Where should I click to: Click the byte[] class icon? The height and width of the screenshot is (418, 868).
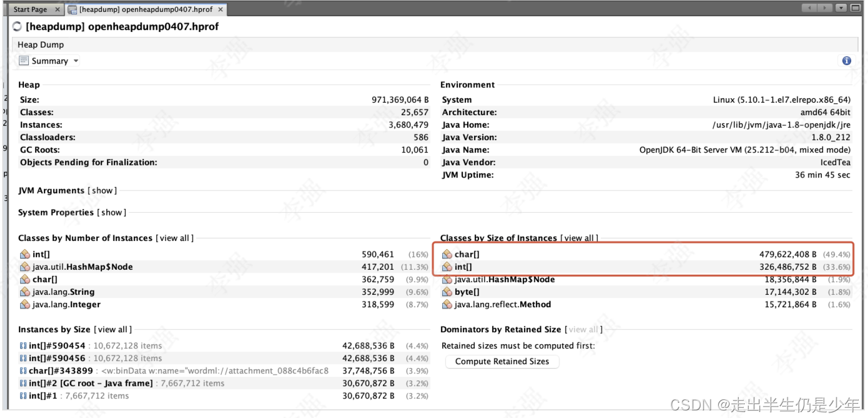coord(447,292)
